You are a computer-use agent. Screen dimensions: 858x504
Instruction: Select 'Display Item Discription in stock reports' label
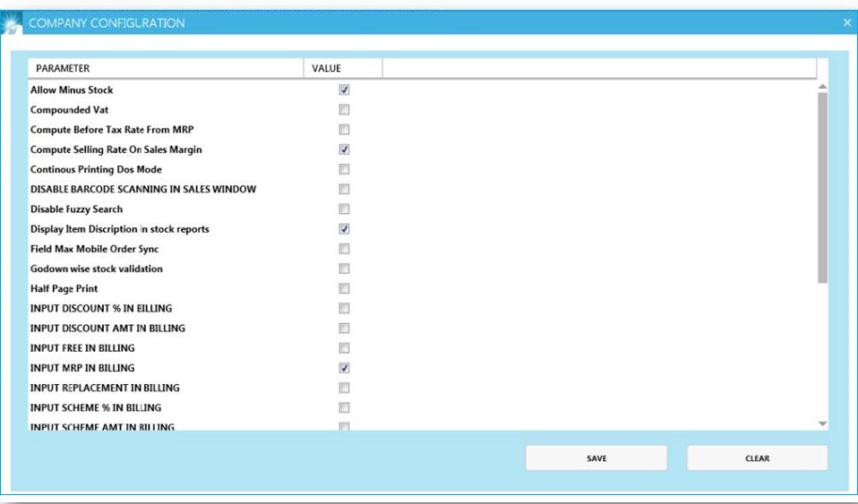120,229
